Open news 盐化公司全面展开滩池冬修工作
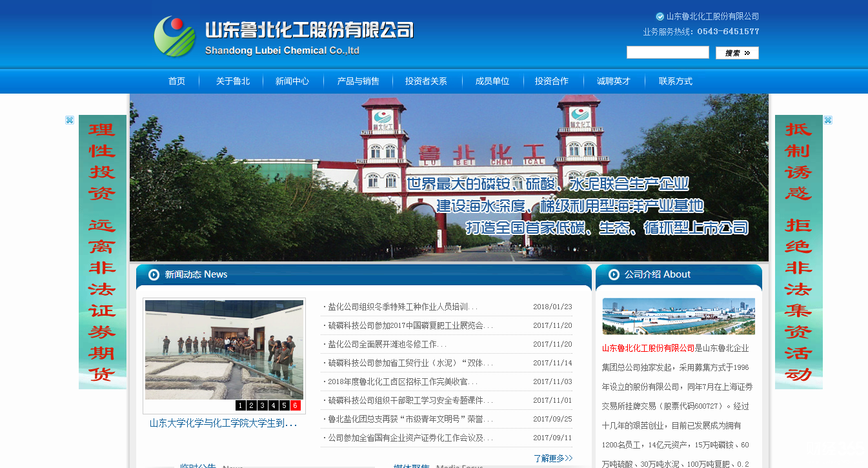Viewport: 868px width, 468px height. point(387,344)
